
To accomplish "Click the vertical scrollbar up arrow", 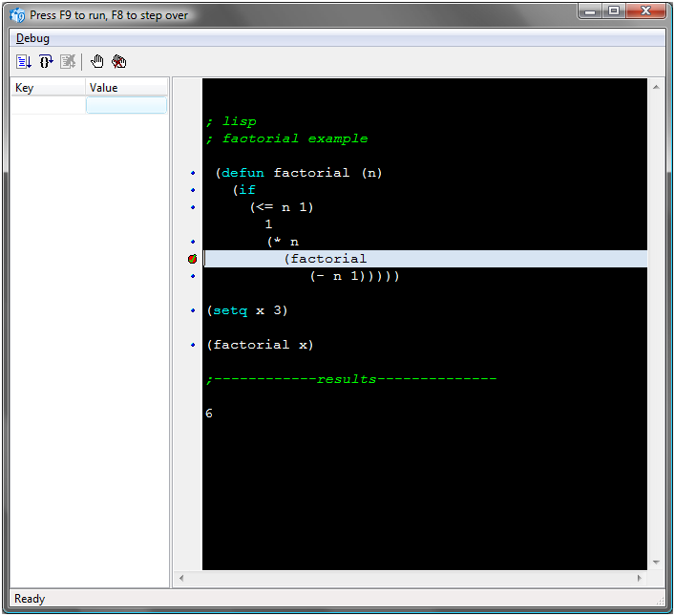I will point(656,87).
